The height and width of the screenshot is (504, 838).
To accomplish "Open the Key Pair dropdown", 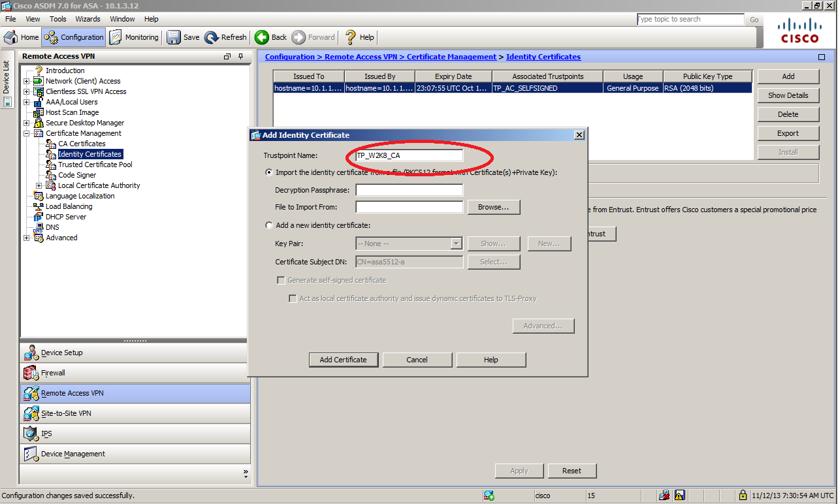I will point(456,244).
